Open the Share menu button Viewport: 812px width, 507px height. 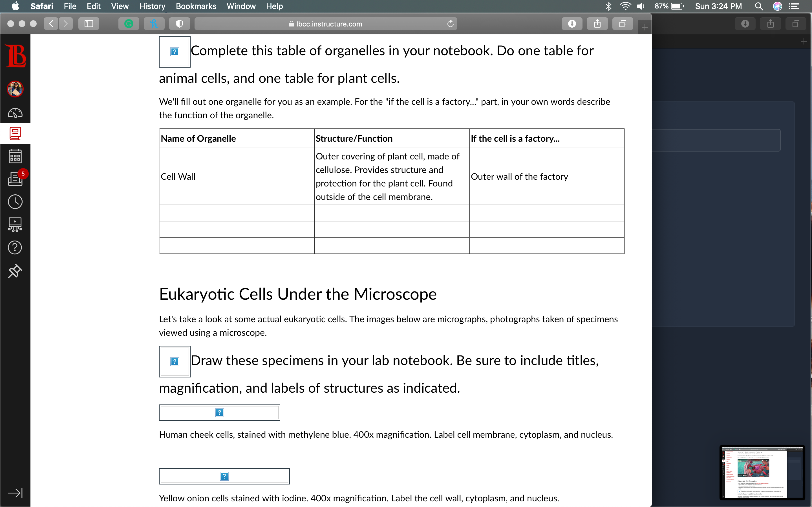coord(597,24)
